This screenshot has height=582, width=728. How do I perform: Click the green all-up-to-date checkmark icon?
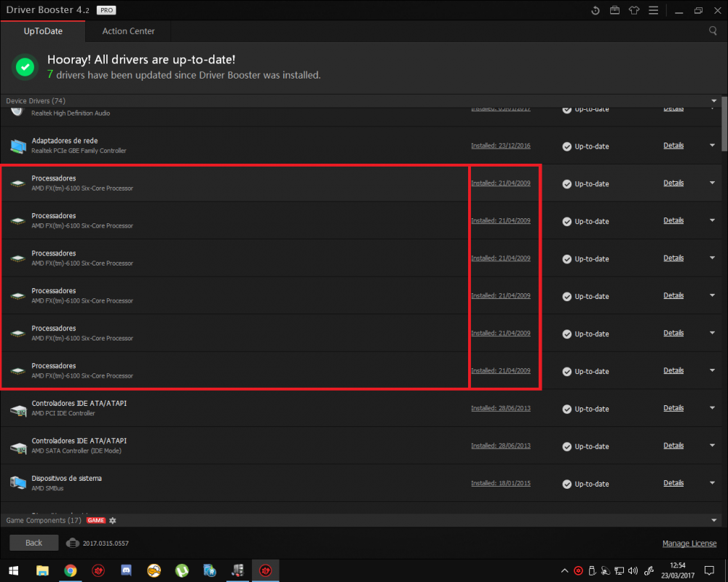click(x=25, y=67)
